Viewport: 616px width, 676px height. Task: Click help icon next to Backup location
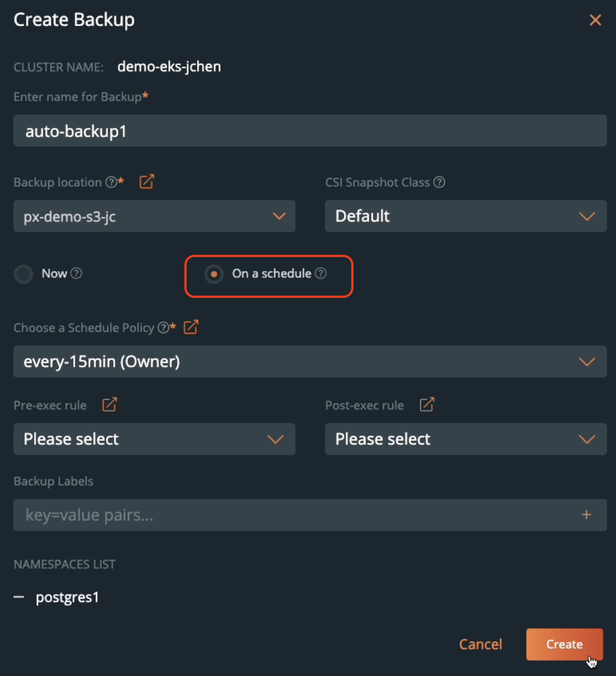pos(111,182)
